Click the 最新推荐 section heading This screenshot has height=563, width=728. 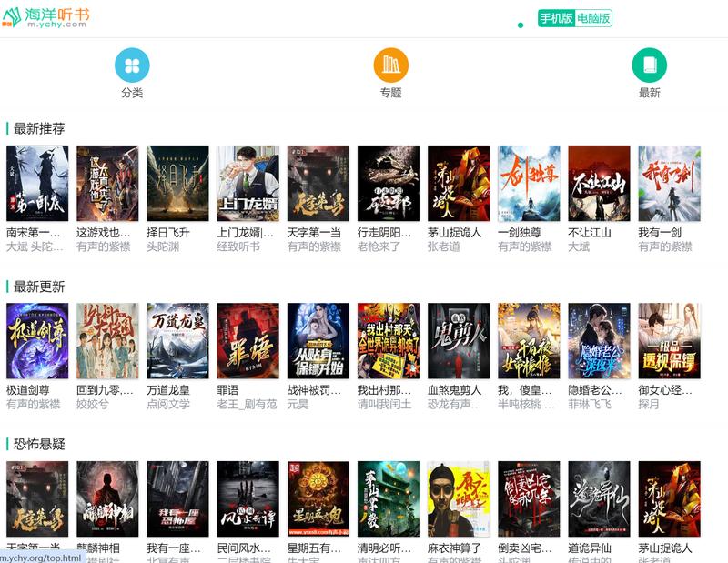pos(39,128)
